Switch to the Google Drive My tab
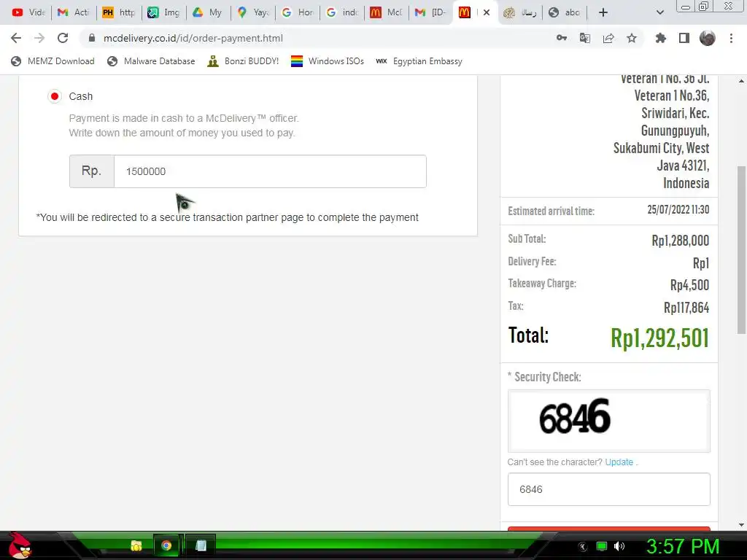Image resolution: width=747 pixels, height=560 pixels. pos(208,12)
